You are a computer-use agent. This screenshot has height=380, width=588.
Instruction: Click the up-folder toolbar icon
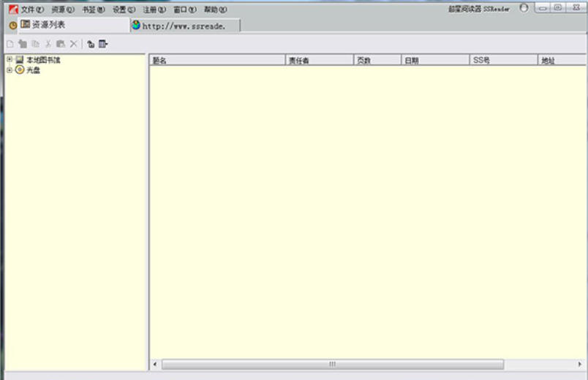(x=91, y=44)
